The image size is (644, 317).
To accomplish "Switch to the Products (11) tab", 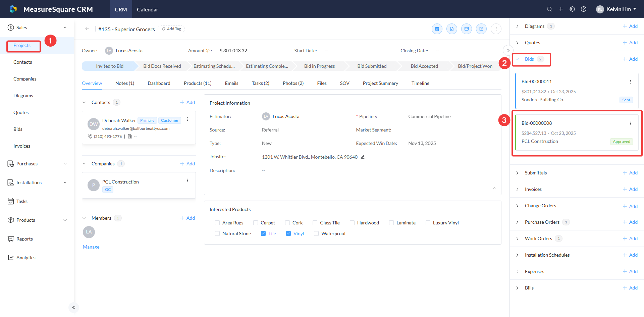I will pos(198,83).
